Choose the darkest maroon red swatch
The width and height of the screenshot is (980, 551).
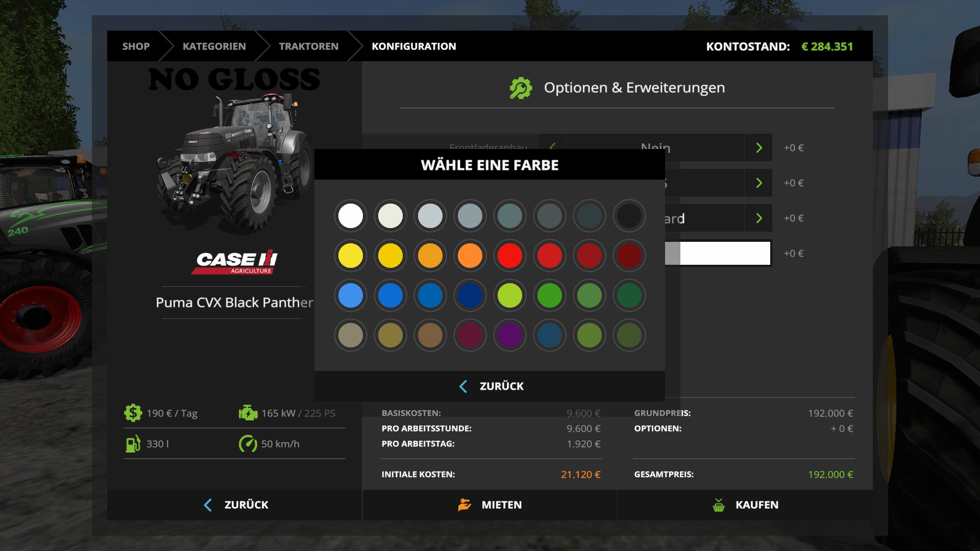(x=629, y=256)
